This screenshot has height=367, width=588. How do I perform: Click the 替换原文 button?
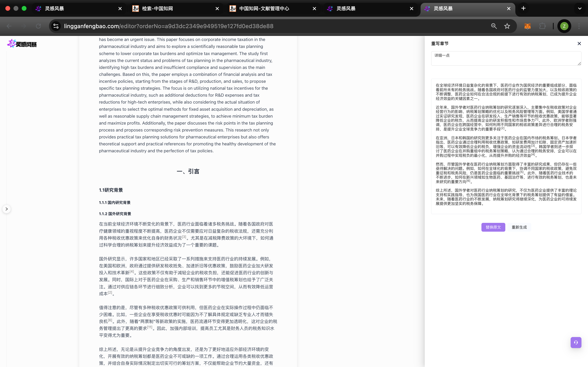click(493, 227)
